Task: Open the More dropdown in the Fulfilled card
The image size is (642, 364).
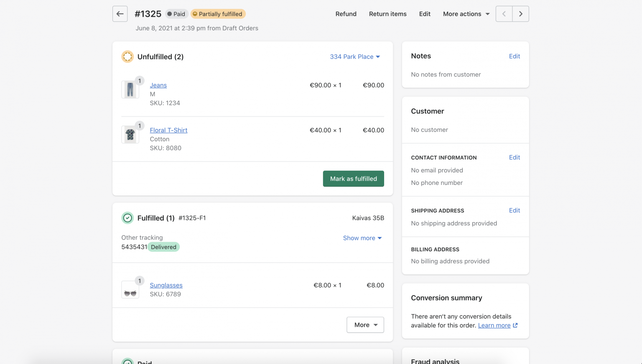Action: coord(365,325)
